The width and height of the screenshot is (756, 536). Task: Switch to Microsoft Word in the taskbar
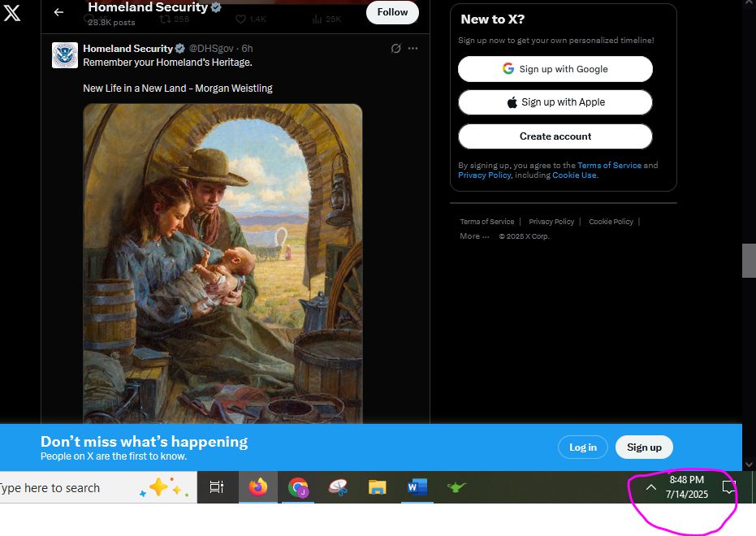(417, 487)
